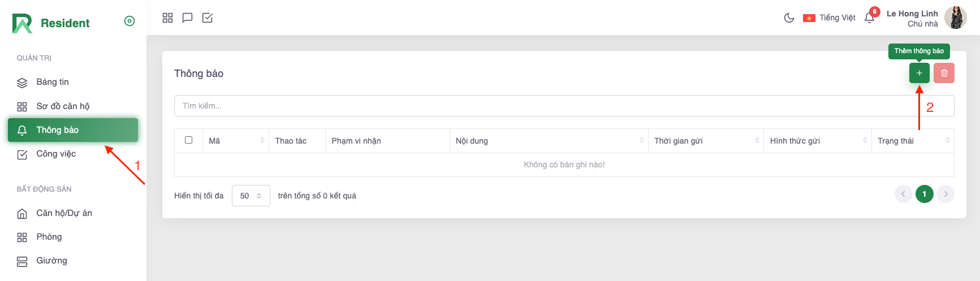Image resolution: width=980 pixels, height=281 pixels.
Task: Sort by the Thời gian gửi column
Action: click(706, 141)
